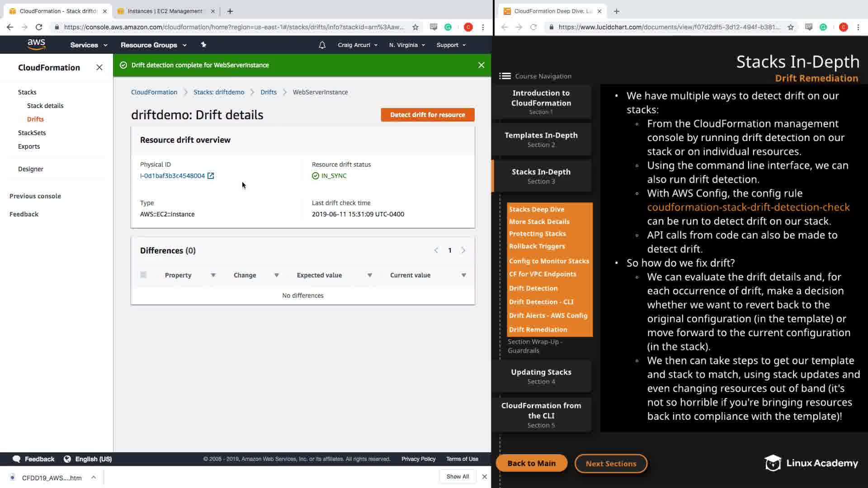Click Detect drift for resource button
The height and width of the screenshot is (488, 868).
coord(427,115)
